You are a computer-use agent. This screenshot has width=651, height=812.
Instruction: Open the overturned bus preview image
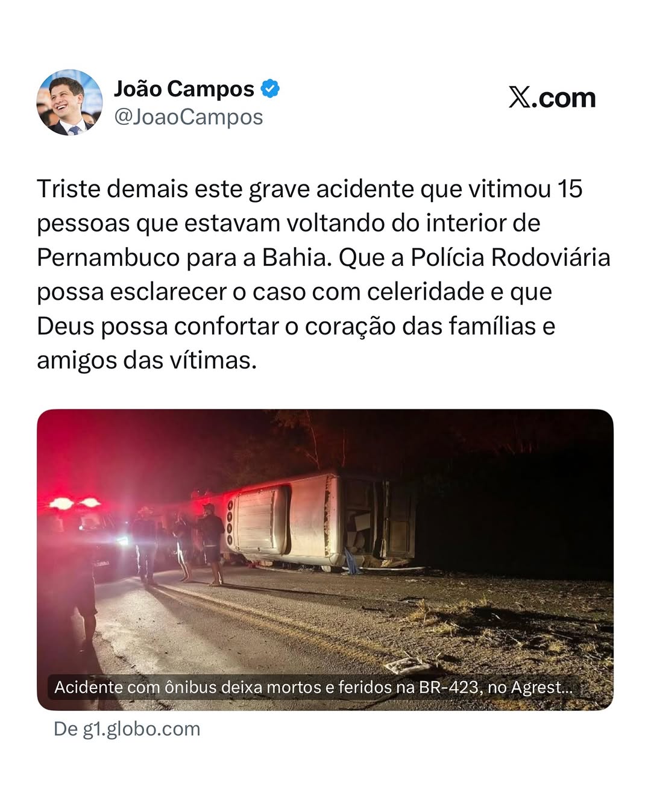pos(325,559)
